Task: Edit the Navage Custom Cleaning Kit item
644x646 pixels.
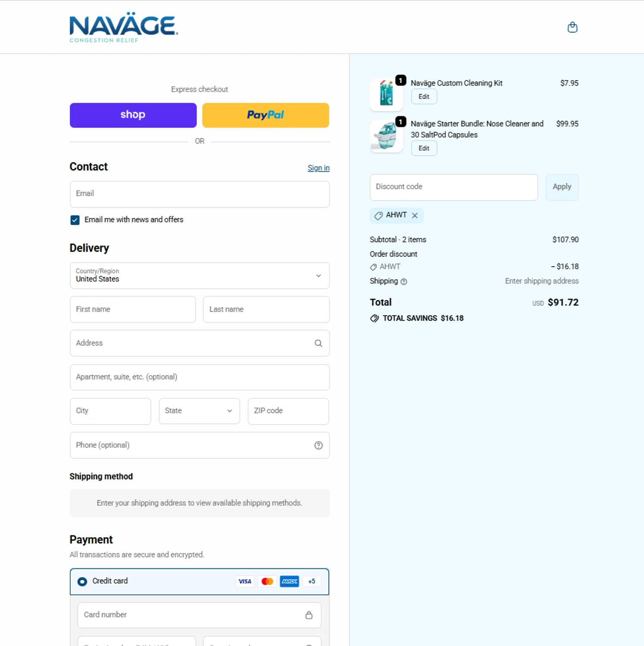Action: point(424,96)
